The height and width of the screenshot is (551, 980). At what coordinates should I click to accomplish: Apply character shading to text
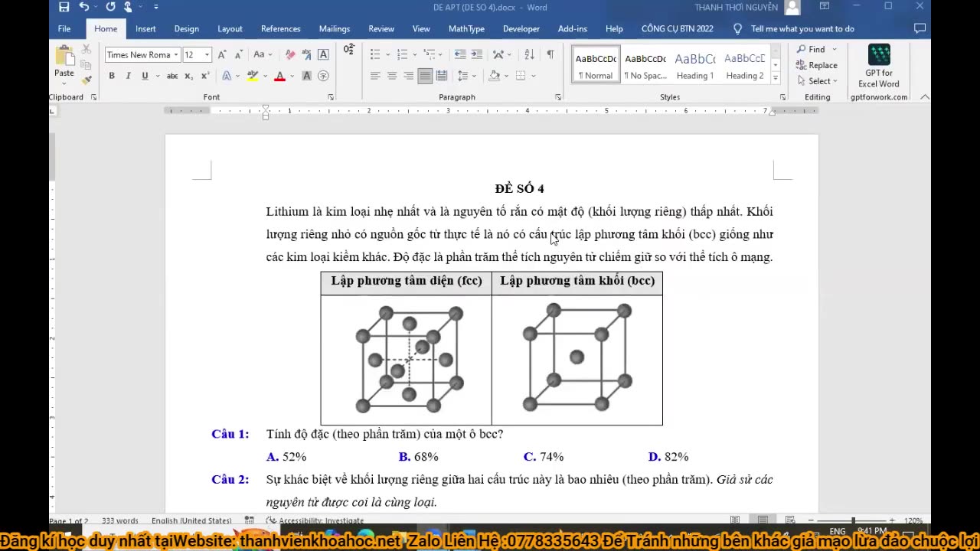click(x=307, y=76)
